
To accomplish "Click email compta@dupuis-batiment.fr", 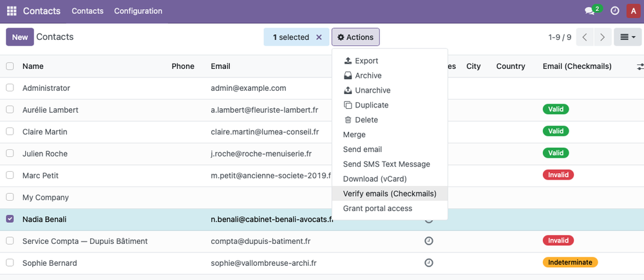I will point(260,241).
